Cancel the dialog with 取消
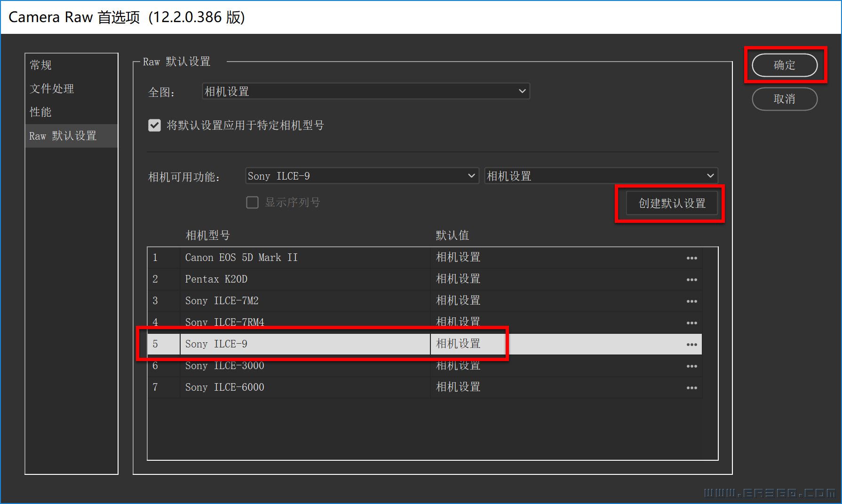The image size is (842, 504). click(785, 99)
